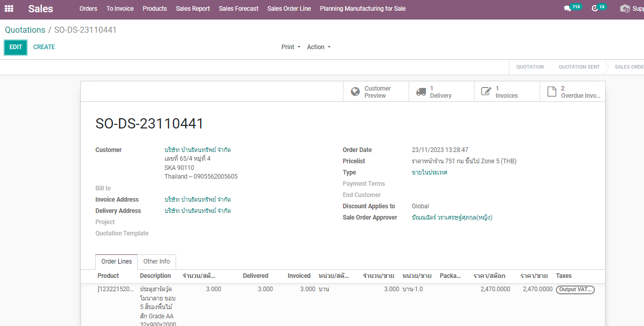
Task: Select the Order Lines tab
Action: pos(116,262)
